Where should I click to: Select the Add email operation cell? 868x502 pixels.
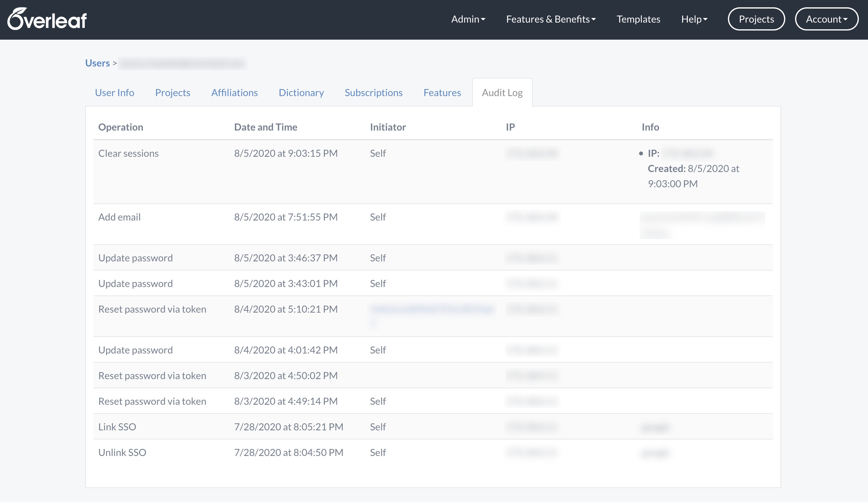pos(119,217)
